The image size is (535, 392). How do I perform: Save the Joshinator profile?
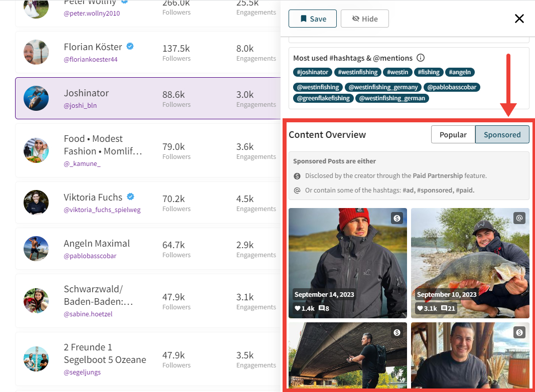pos(313,19)
